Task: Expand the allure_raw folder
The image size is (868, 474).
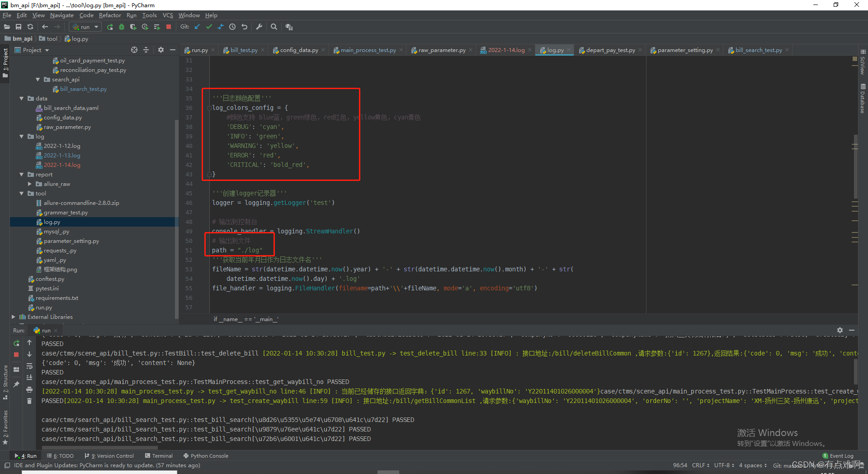Action: point(30,184)
